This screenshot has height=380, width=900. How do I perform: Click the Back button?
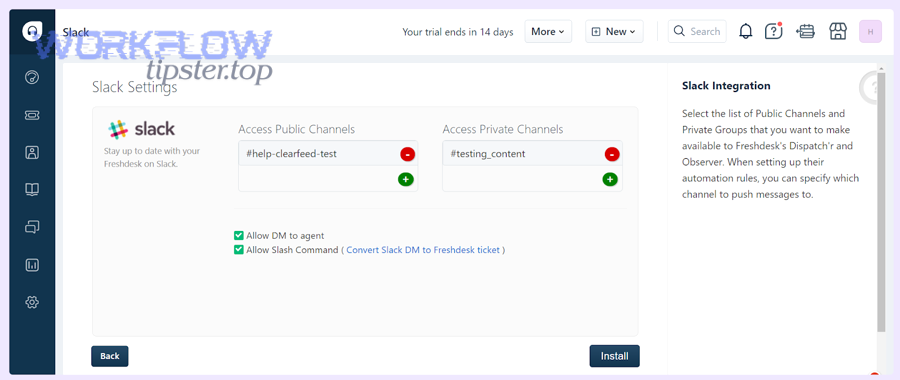pyautogui.click(x=110, y=356)
